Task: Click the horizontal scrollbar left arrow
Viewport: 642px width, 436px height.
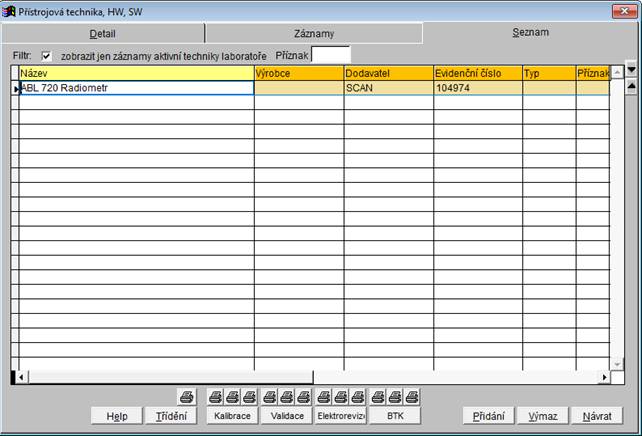Action: pyautogui.click(x=21, y=377)
